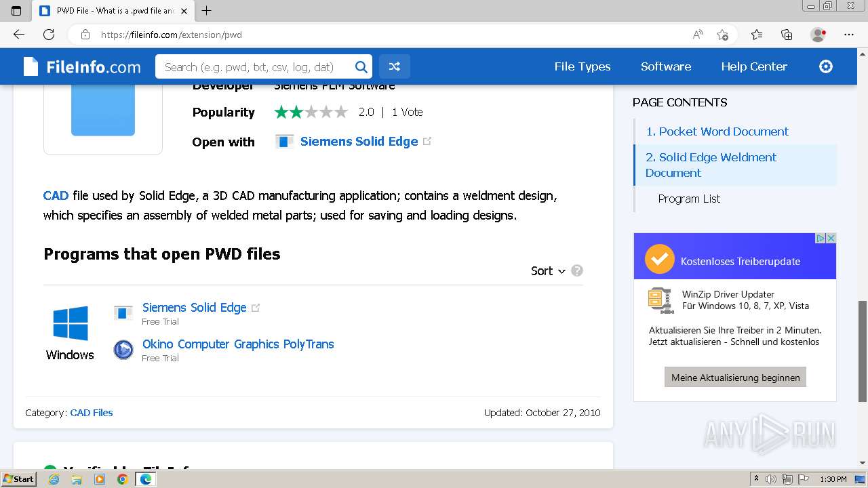Click the browser back arrow
This screenshot has height=488, width=868.
click(x=19, y=35)
